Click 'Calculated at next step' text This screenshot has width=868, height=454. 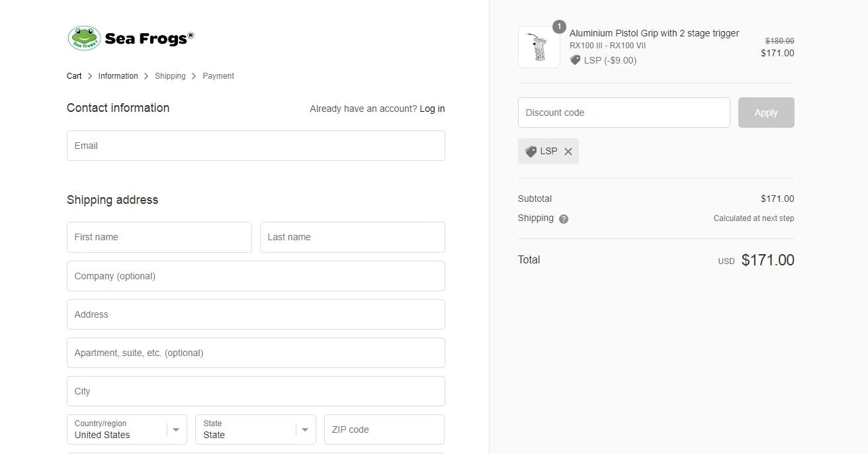pos(754,218)
